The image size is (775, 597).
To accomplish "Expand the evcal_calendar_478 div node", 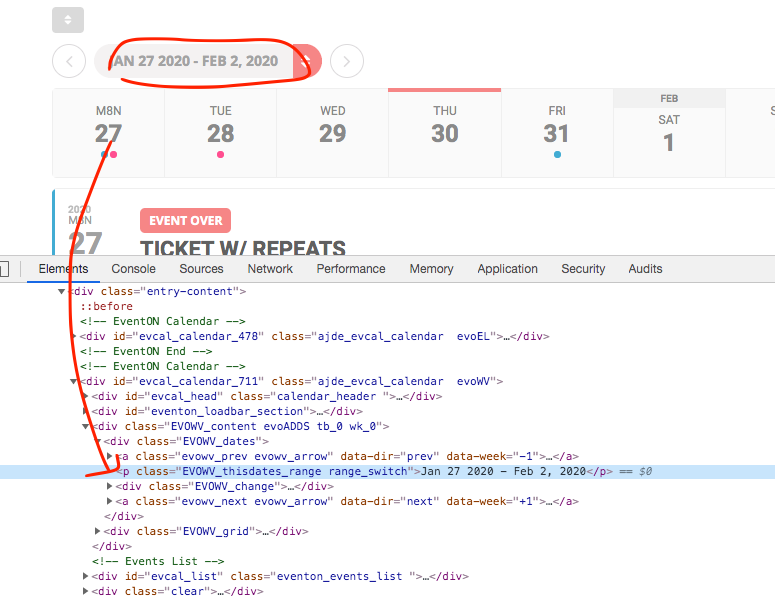I will [x=75, y=336].
